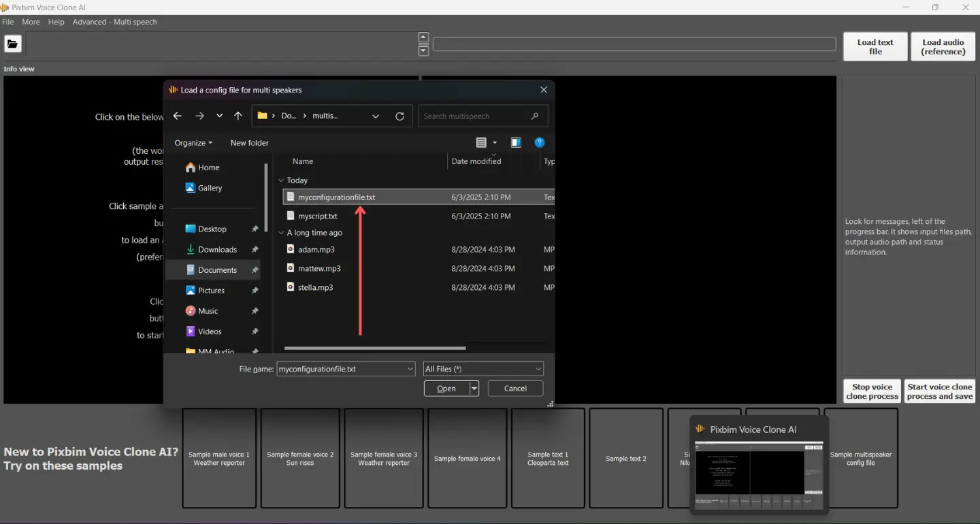Viewport: 980px width, 524px height.
Task: Toggle the preview pane
Action: pos(516,143)
